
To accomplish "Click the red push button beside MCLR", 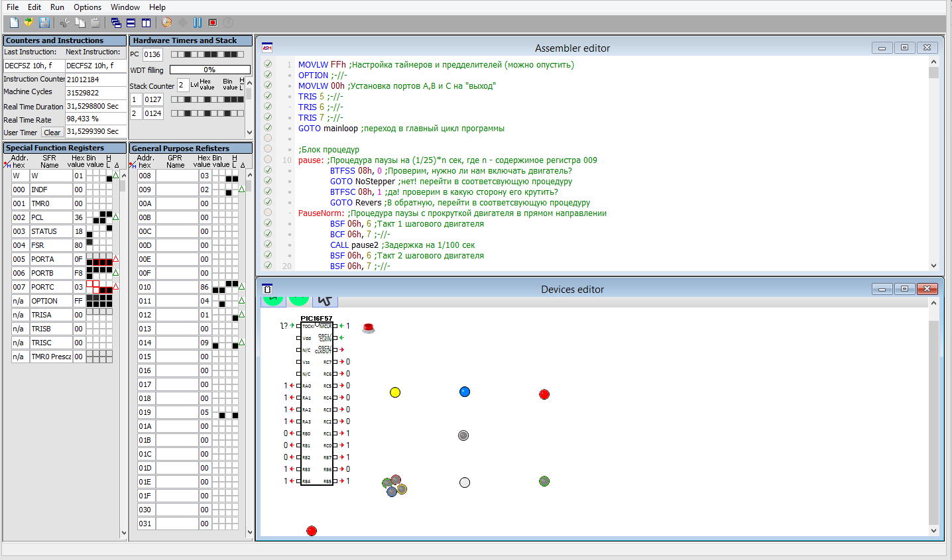I will [x=369, y=328].
